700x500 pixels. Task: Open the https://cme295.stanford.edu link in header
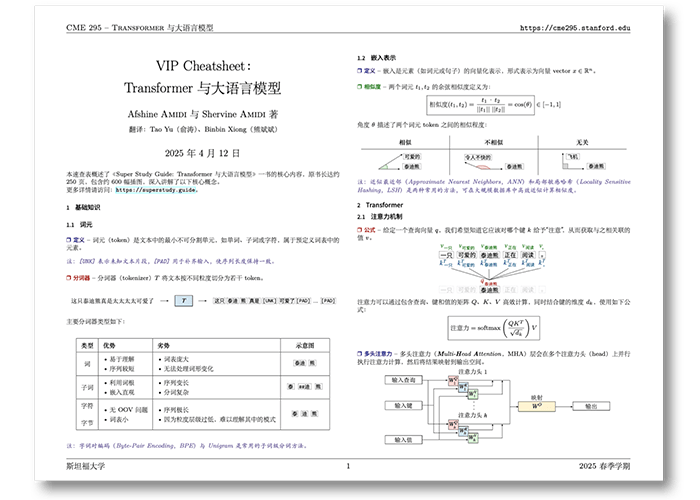pyautogui.click(x=575, y=28)
